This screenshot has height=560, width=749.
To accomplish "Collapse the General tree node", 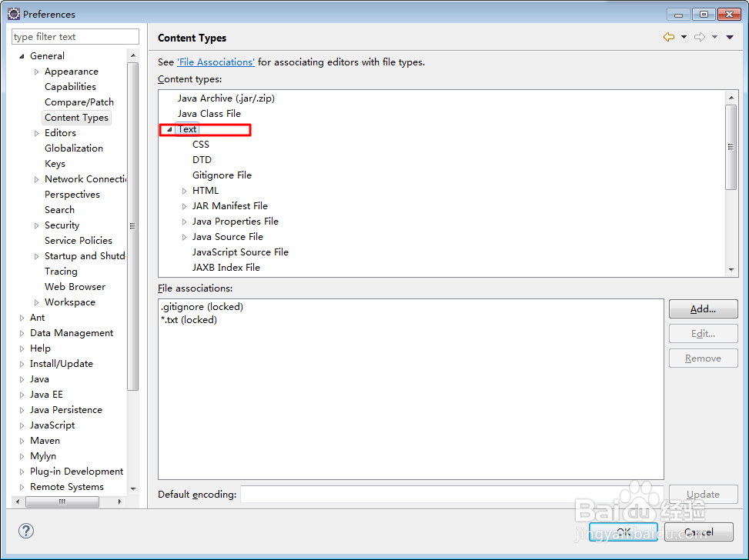I will 22,56.
